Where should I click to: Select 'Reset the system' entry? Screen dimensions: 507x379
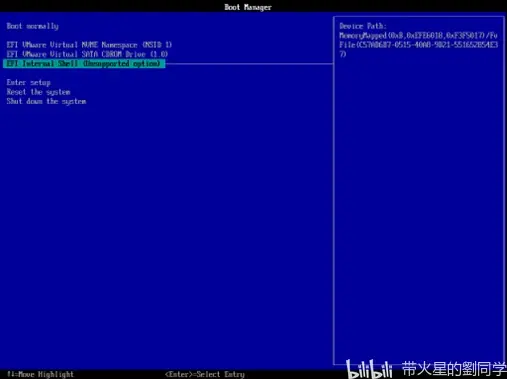point(38,92)
